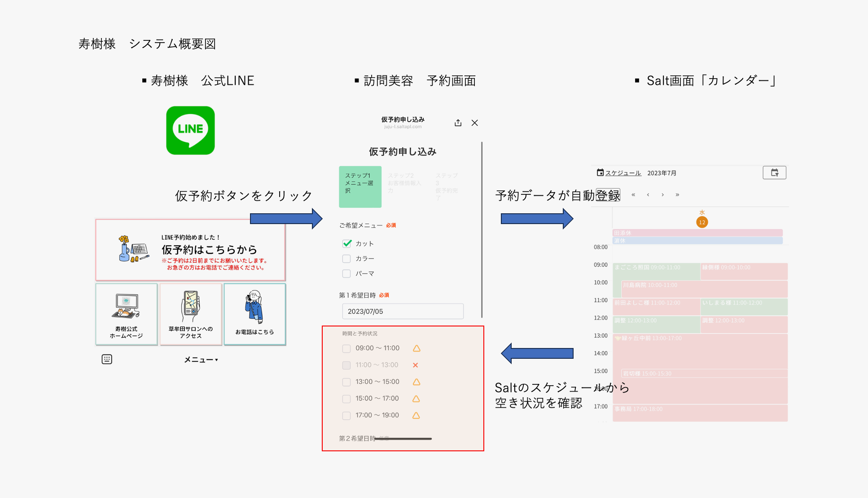Tap the map phone illustration for アクセス
This screenshot has height=498, width=868.
click(x=191, y=306)
